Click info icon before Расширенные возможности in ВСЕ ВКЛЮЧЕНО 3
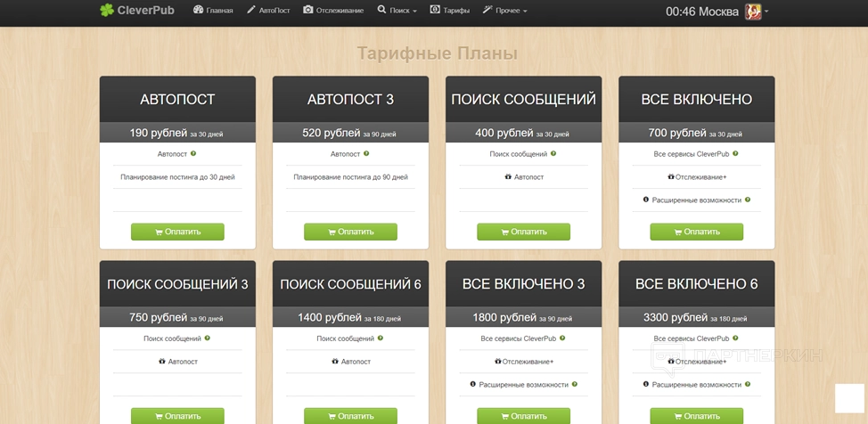 click(472, 384)
